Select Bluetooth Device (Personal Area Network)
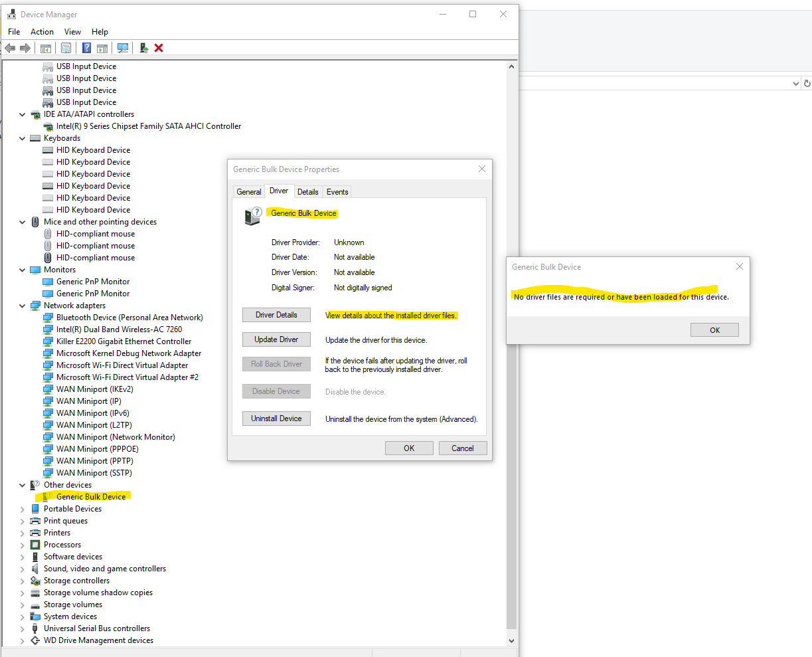The height and width of the screenshot is (657, 812). (129, 318)
